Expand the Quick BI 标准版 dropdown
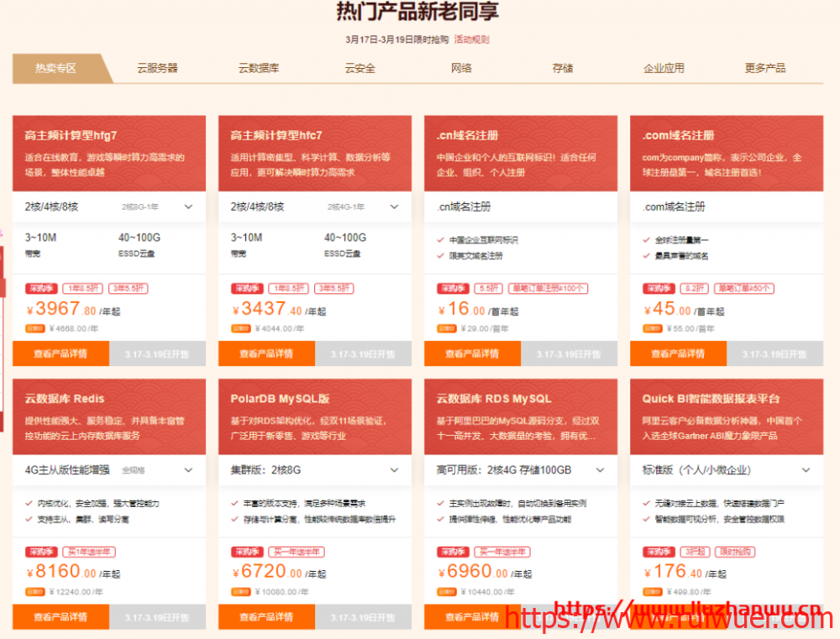Screen dimensions: 840x639 pyautogui.click(x=806, y=470)
